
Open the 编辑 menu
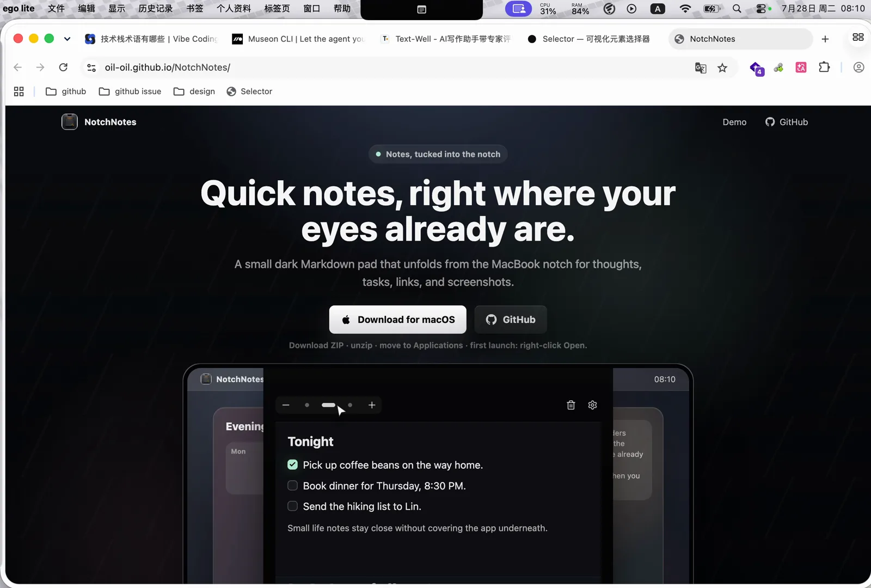[x=87, y=9]
